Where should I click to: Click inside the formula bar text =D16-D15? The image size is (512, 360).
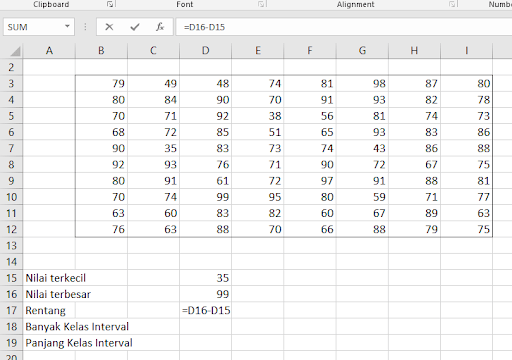(204, 27)
